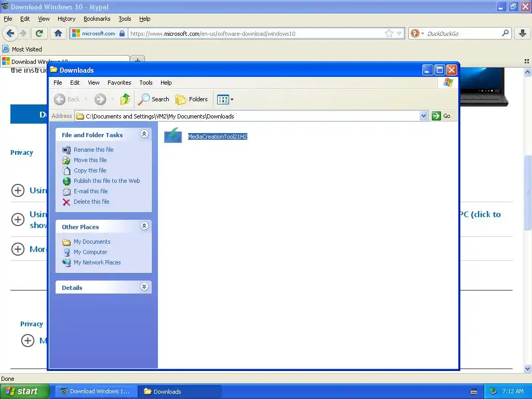Select the MediaCreationTool21H2 file icon
Screen dimensions: 532x399
click(173, 135)
